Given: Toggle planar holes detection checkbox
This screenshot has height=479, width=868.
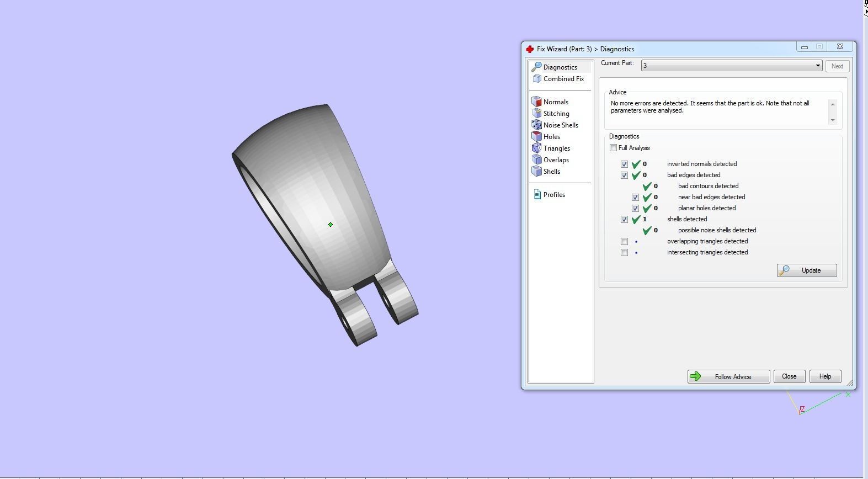Looking at the screenshot, I should coord(635,208).
